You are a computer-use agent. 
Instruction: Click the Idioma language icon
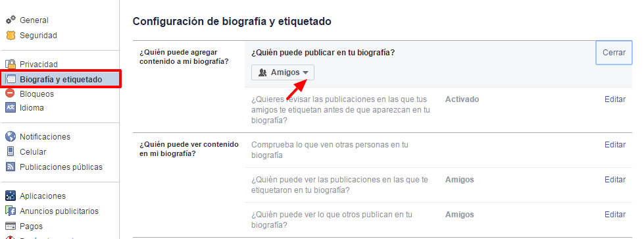point(11,108)
